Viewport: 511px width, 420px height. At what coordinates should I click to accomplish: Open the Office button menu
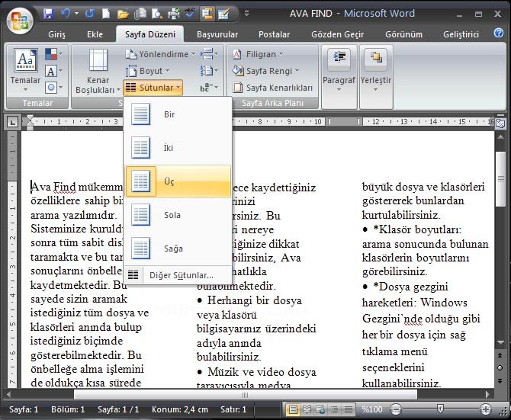click(x=20, y=20)
